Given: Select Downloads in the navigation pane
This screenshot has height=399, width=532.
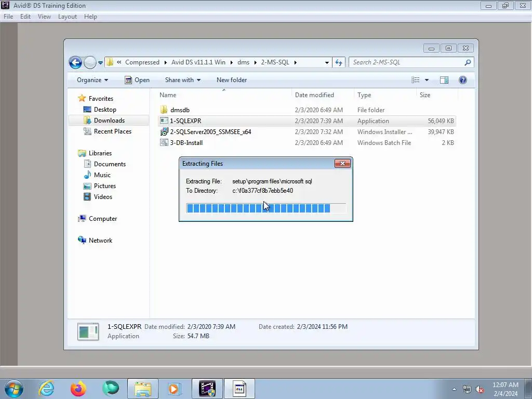Looking at the screenshot, I should click(x=109, y=121).
